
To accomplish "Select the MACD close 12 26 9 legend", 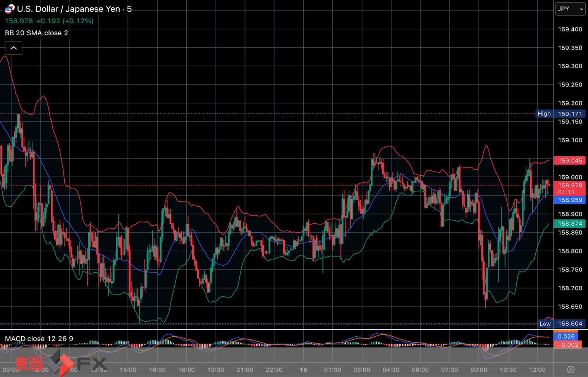I will 39,339.
